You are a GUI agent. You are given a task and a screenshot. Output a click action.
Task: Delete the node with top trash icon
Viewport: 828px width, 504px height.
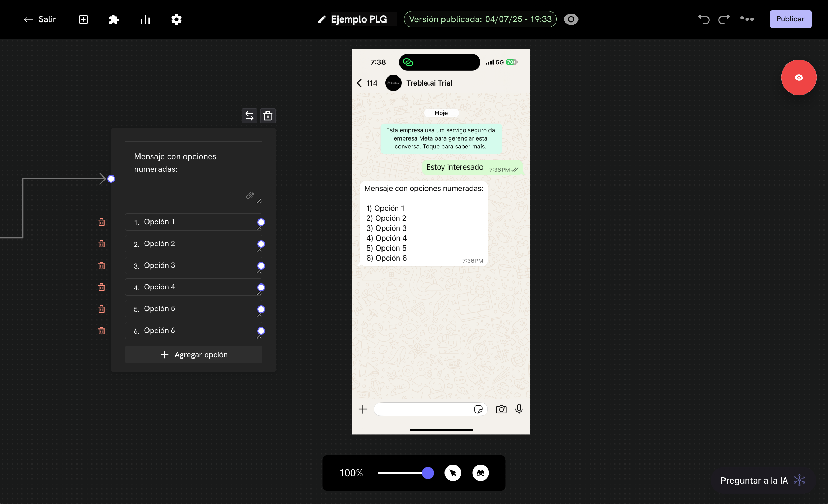pos(268,116)
